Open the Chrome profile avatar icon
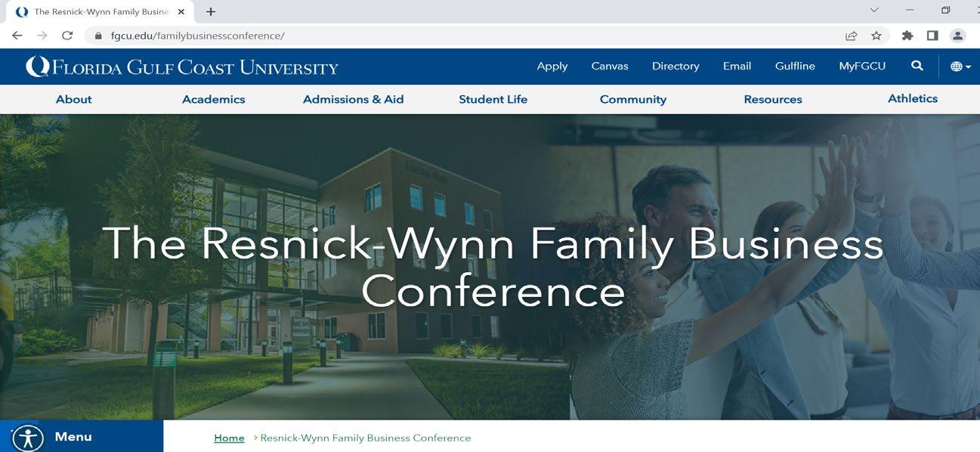 [957, 36]
